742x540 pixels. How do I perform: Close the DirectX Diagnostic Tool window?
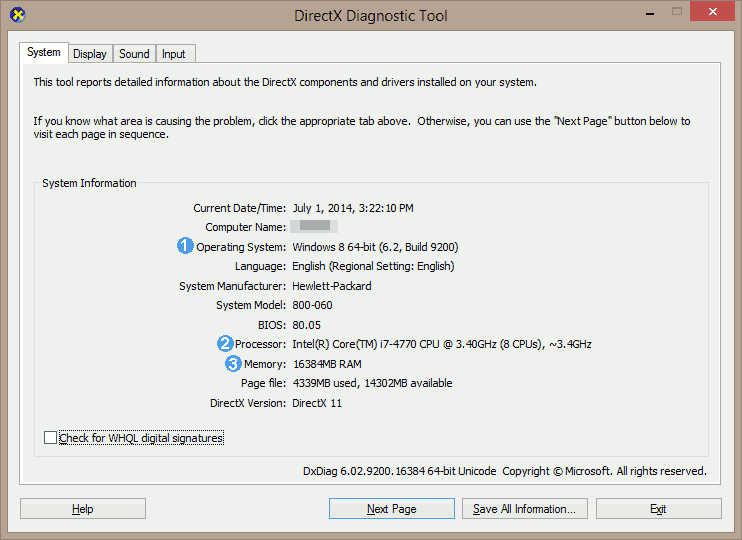[712, 11]
